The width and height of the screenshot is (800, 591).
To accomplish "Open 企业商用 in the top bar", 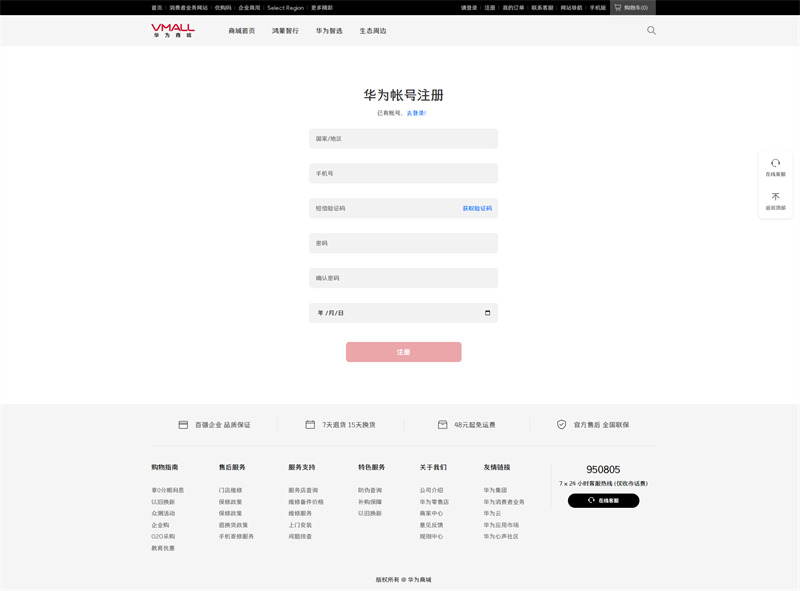I will pyautogui.click(x=249, y=8).
